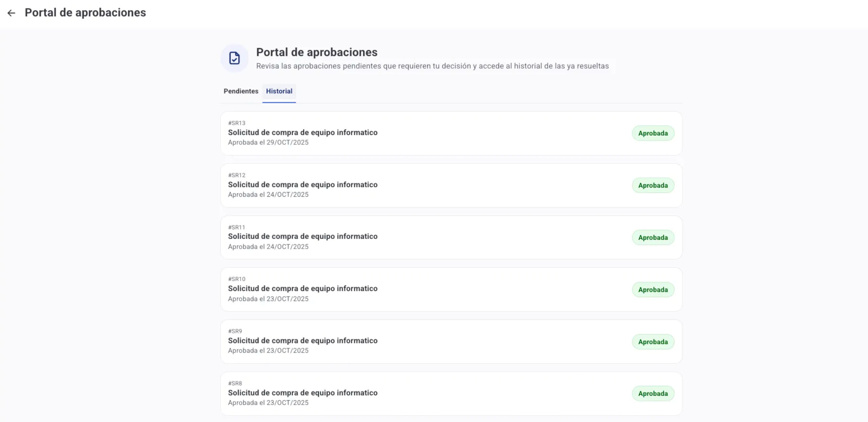Switch to the Pendientes tab

tap(241, 91)
